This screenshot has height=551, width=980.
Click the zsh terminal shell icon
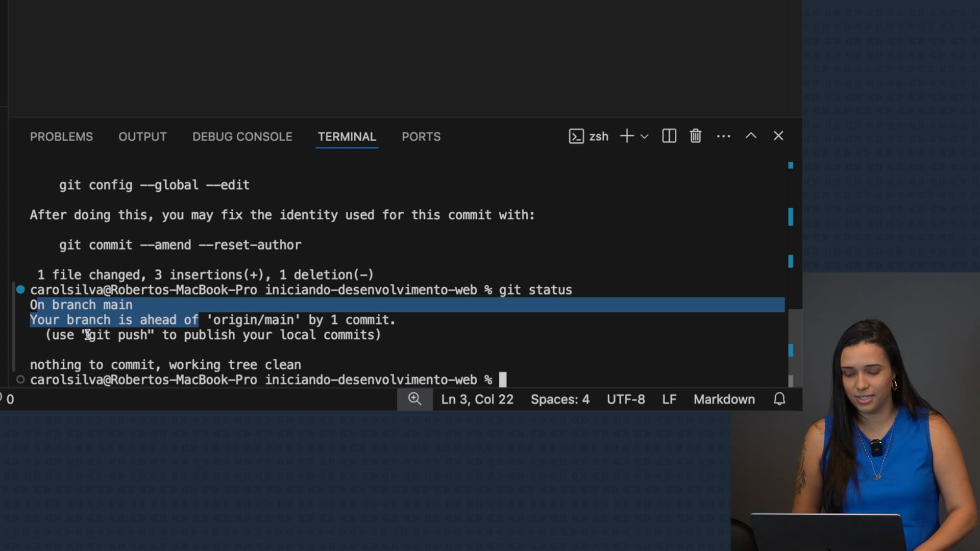(x=576, y=136)
